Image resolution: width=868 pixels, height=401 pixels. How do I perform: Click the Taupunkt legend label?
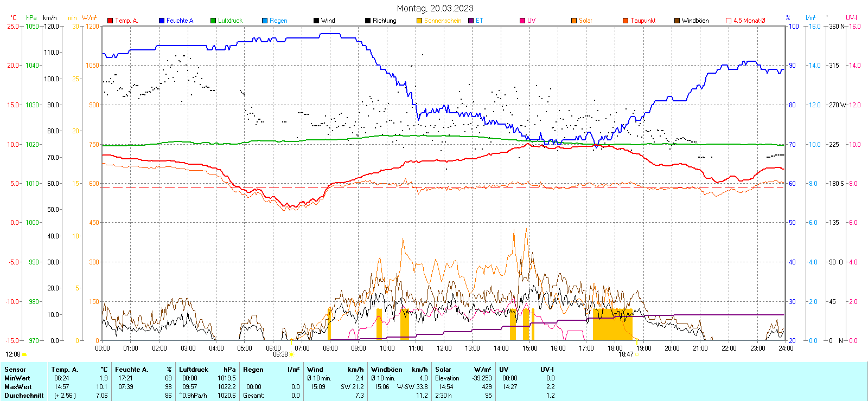click(x=643, y=21)
